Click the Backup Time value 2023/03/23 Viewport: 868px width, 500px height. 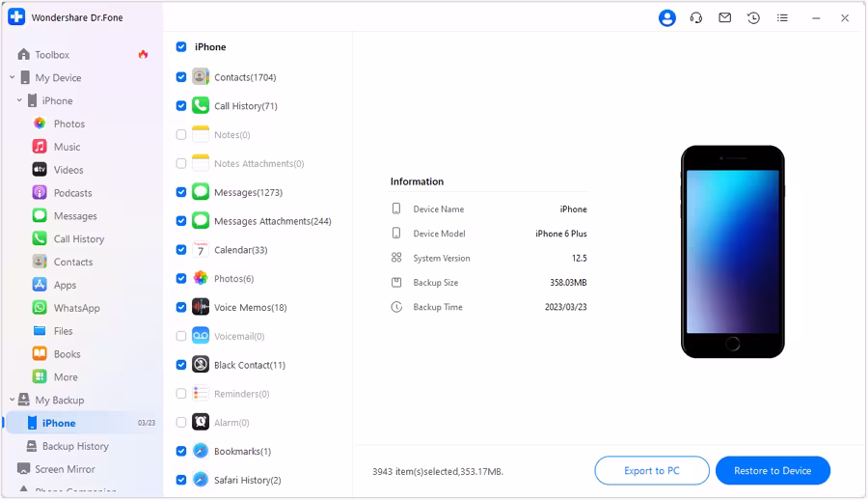(566, 307)
